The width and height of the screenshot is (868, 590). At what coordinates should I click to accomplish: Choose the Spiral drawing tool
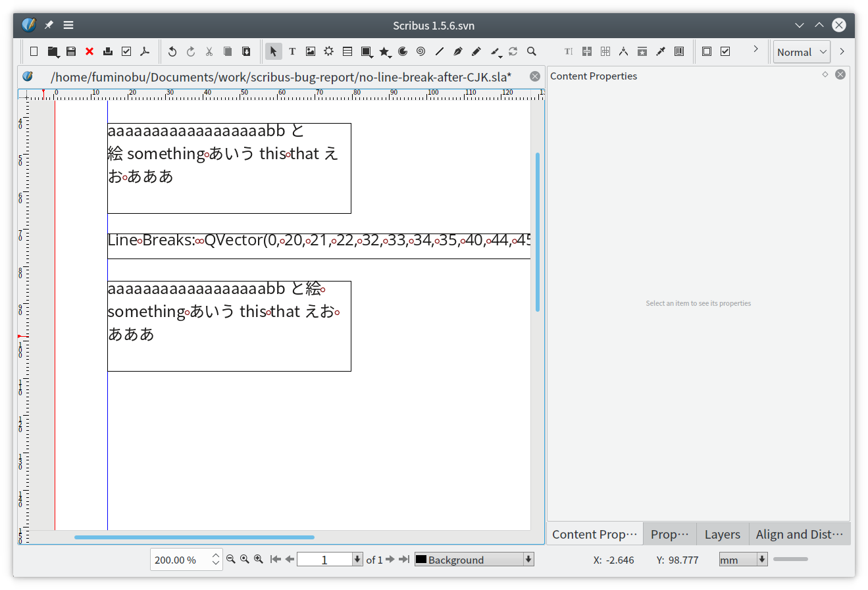tap(421, 51)
